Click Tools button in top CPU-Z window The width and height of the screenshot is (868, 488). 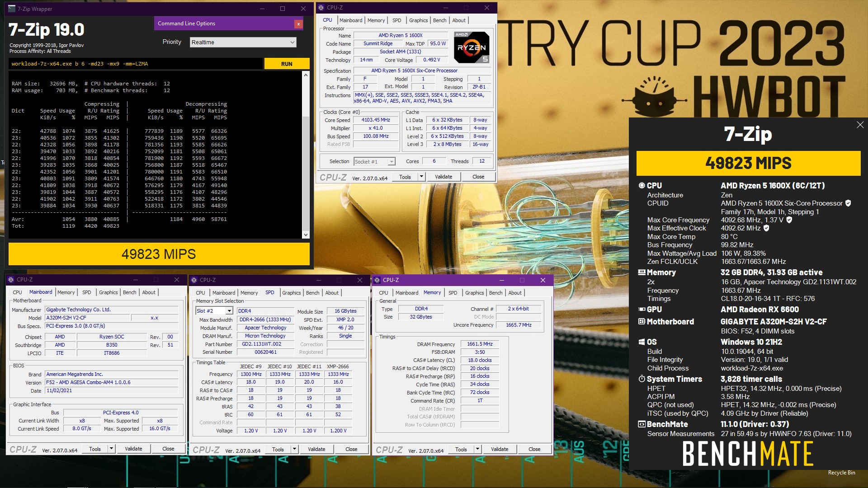tap(405, 177)
